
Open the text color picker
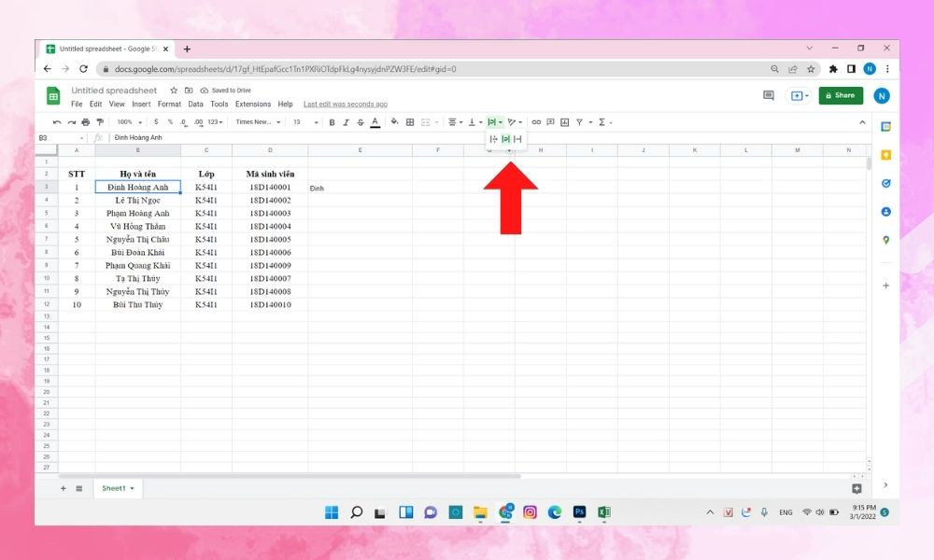[x=375, y=122]
